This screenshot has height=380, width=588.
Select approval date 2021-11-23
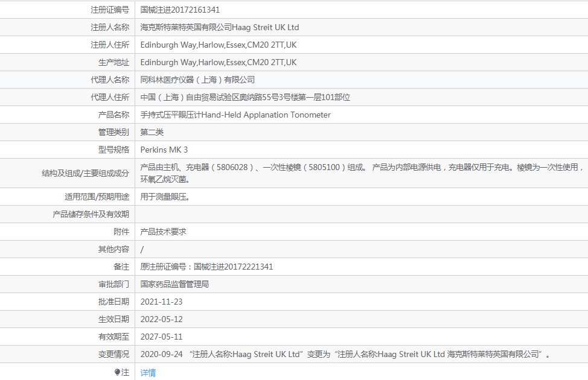click(161, 302)
